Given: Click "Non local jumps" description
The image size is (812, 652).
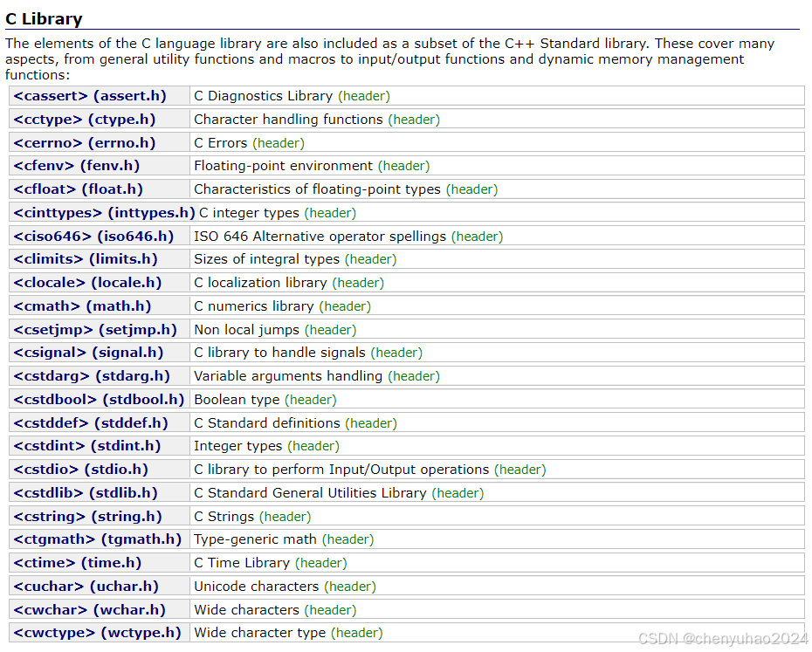Looking at the screenshot, I should 246,330.
